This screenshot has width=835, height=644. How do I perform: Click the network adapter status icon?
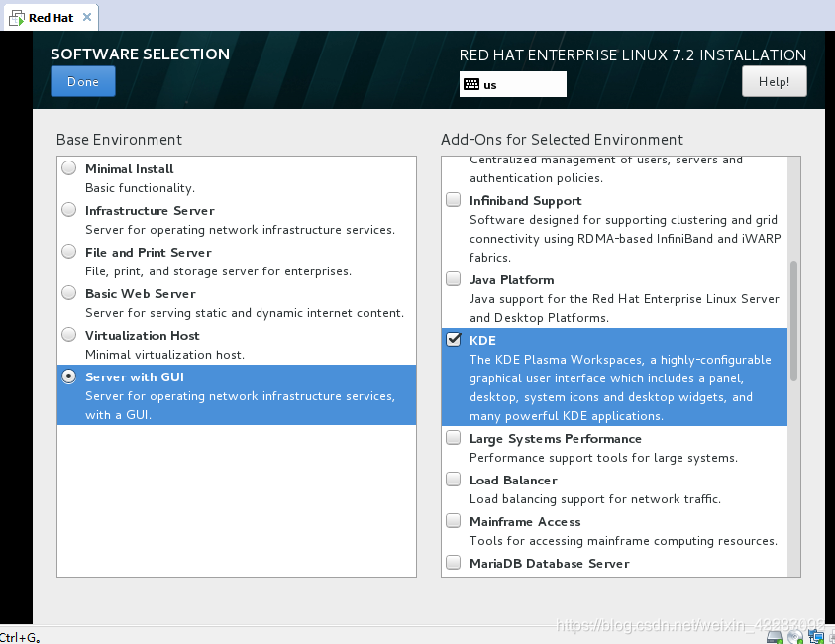coord(816,636)
